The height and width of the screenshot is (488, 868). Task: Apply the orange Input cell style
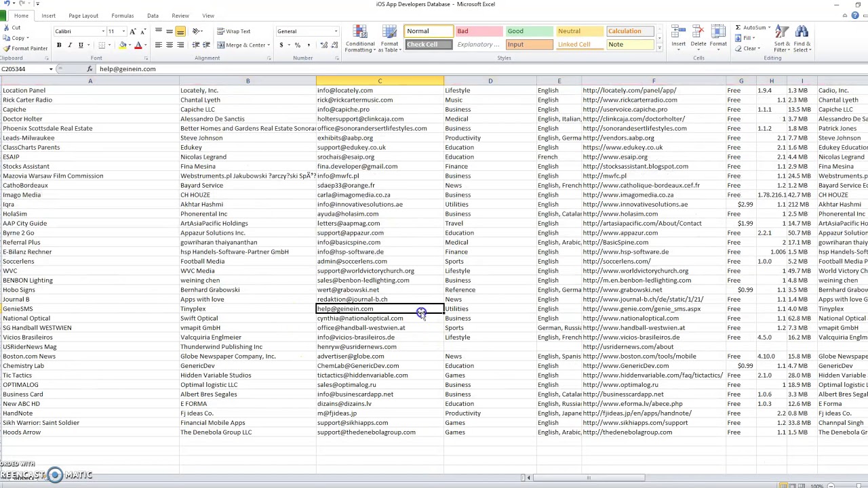530,45
